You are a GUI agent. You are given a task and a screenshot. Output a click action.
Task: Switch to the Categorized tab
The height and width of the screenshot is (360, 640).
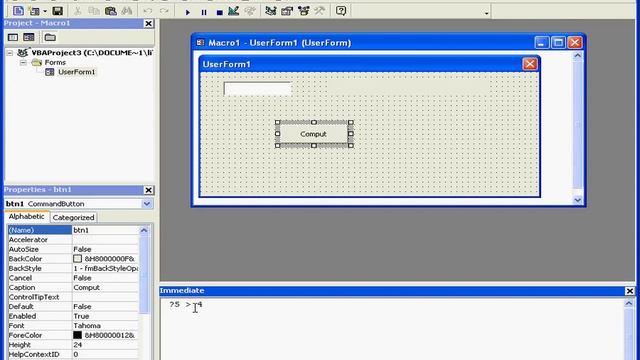[x=73, y=218]
